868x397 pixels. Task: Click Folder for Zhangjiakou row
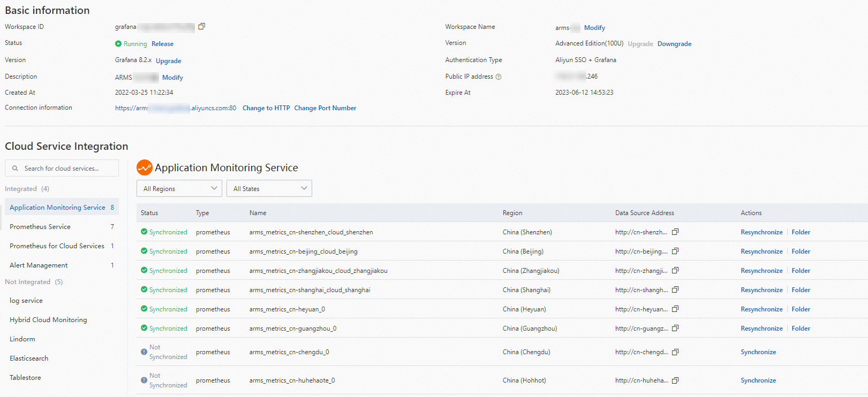click(801, 271)
